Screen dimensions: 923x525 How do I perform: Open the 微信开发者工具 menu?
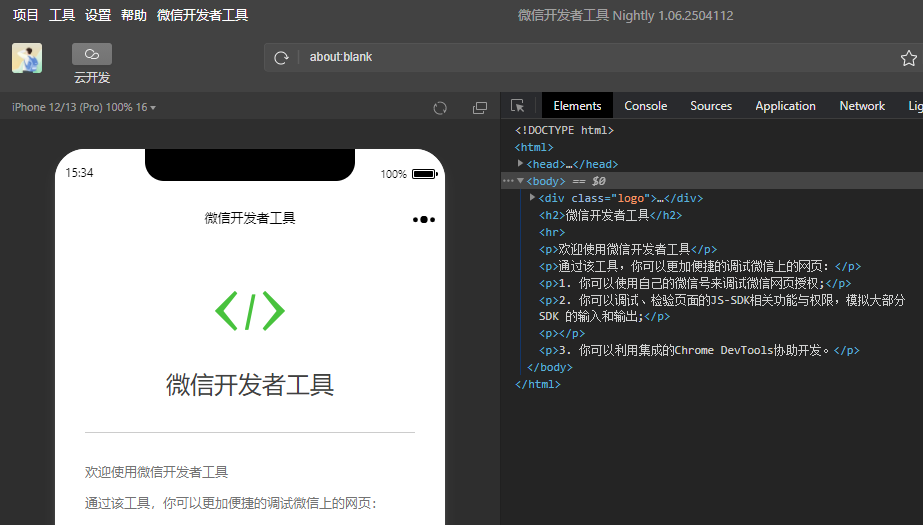pyautogui.click(x=202, y=15)
